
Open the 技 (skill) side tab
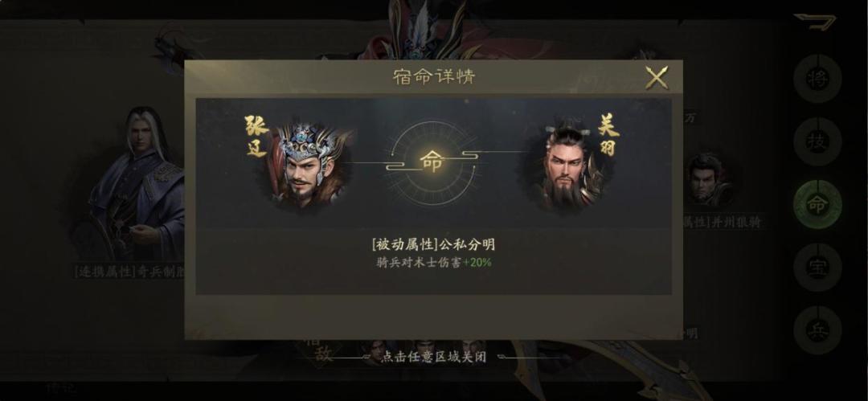tap(817, 141)
